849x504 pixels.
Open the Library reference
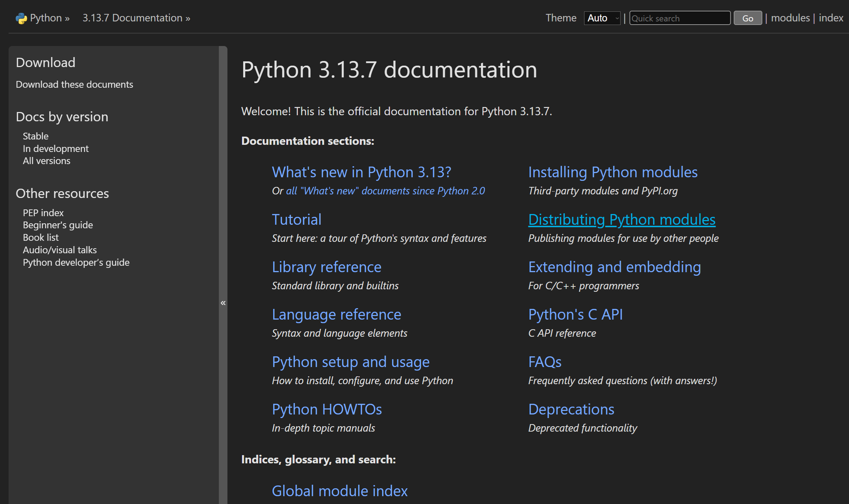[327, 266]
